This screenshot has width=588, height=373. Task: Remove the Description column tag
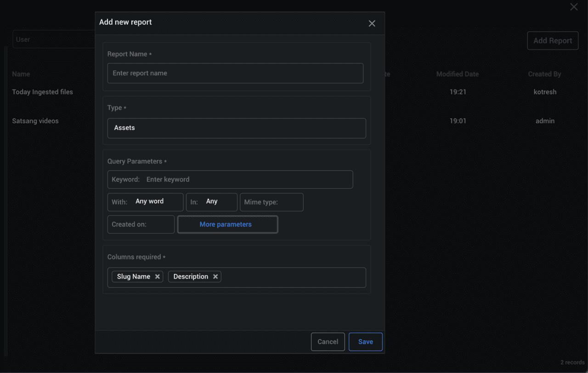(x=215, y=277)
